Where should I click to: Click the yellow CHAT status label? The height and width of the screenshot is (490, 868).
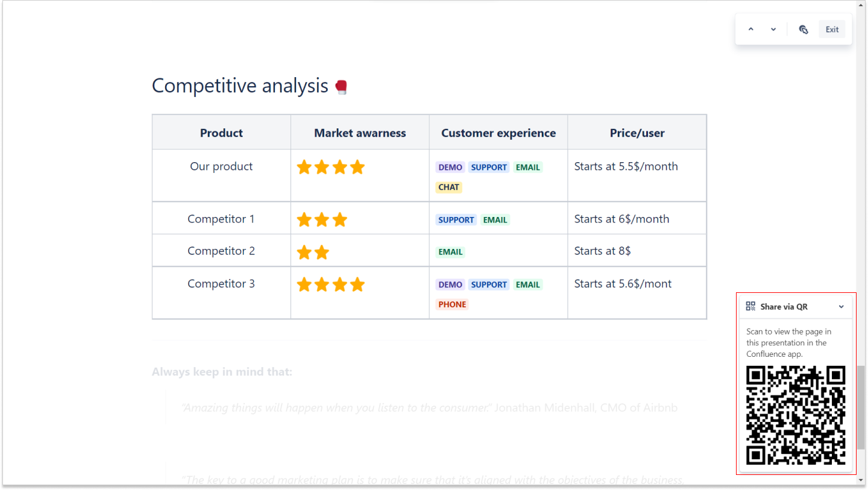click(x=448, y=187)
